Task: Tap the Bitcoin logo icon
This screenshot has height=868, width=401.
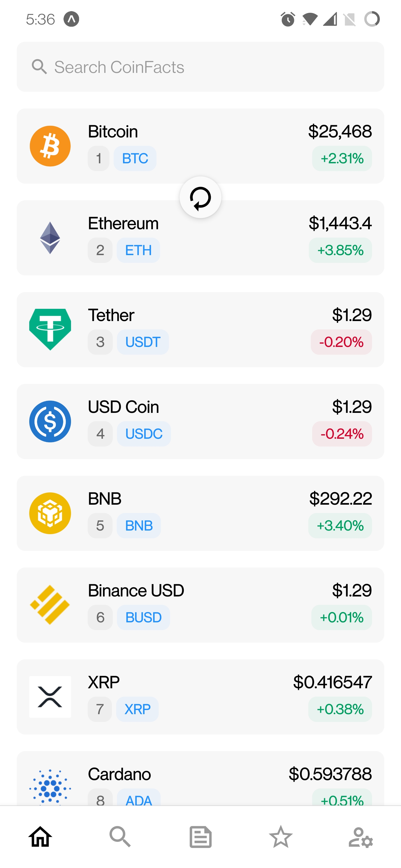Action: click(50, 146)
